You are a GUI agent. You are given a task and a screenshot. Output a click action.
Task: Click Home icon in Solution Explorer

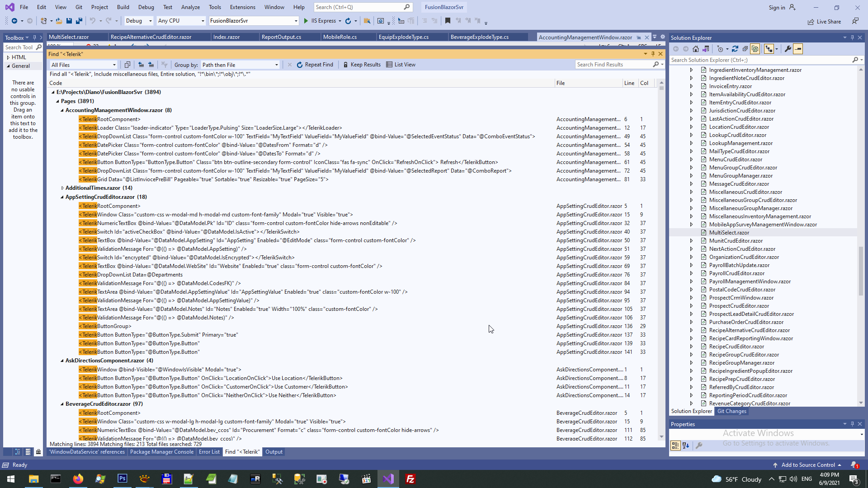696,49
